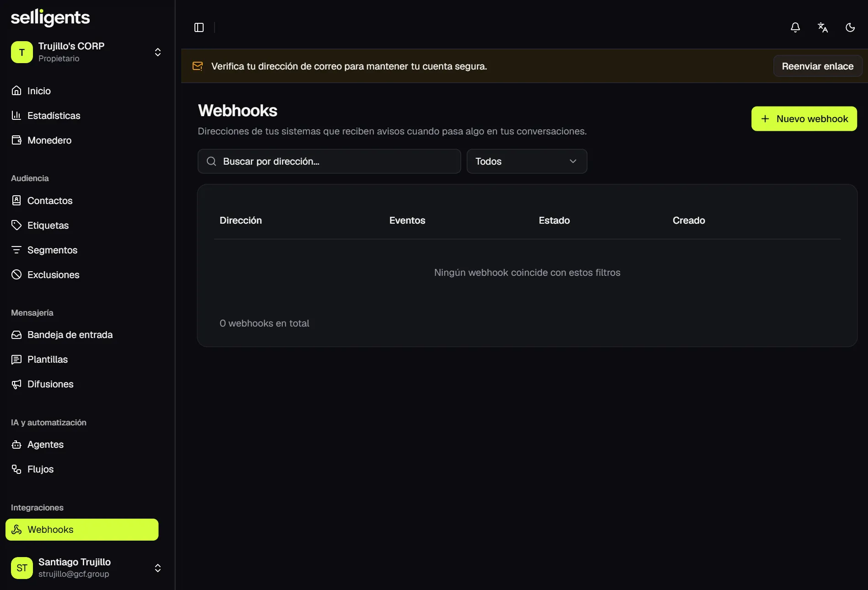The width and height of the screenshot is (868, 590).
Task: Go to the Inicio page
Action: click(82, 91)
